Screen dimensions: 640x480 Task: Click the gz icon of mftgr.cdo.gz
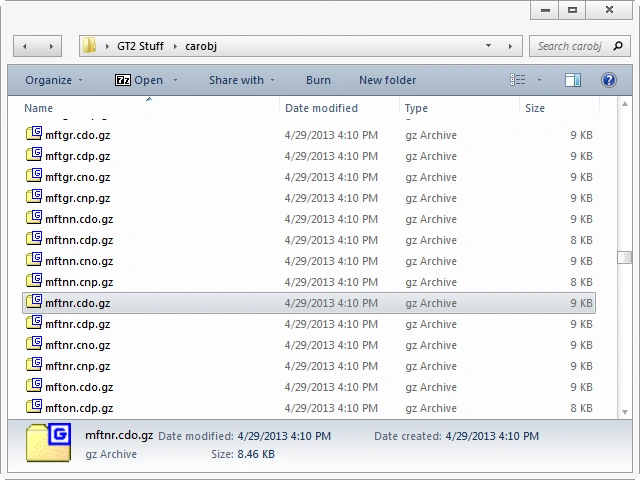tap(34, 133)
